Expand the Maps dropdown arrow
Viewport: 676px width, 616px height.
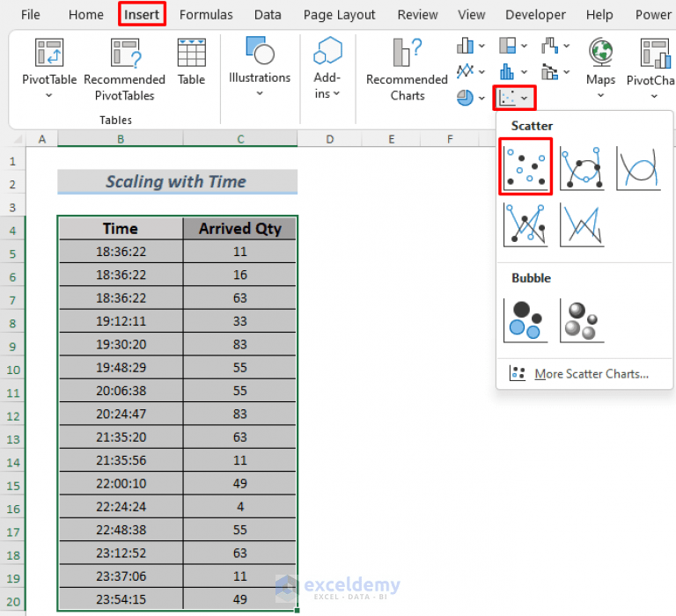[600, 95]
